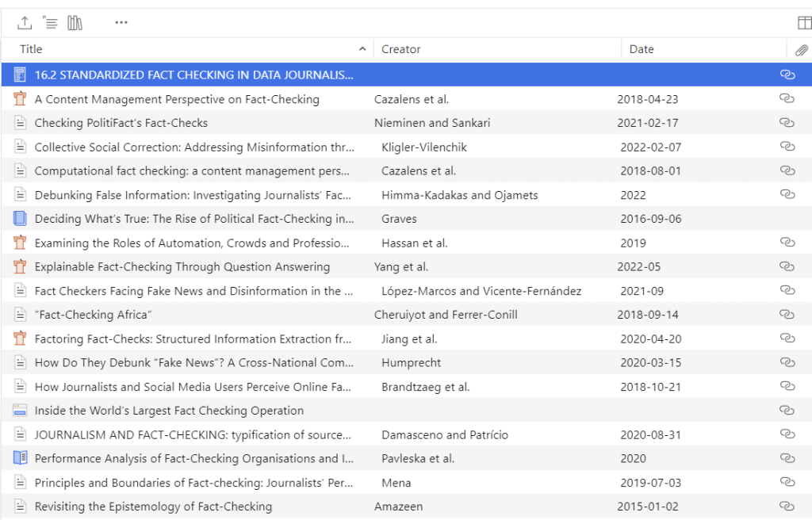This screenshot has height=520, width=812.
Task: Click document icon of Collective Social Correction
Action: pyautogui.click(x=20, y=147)
